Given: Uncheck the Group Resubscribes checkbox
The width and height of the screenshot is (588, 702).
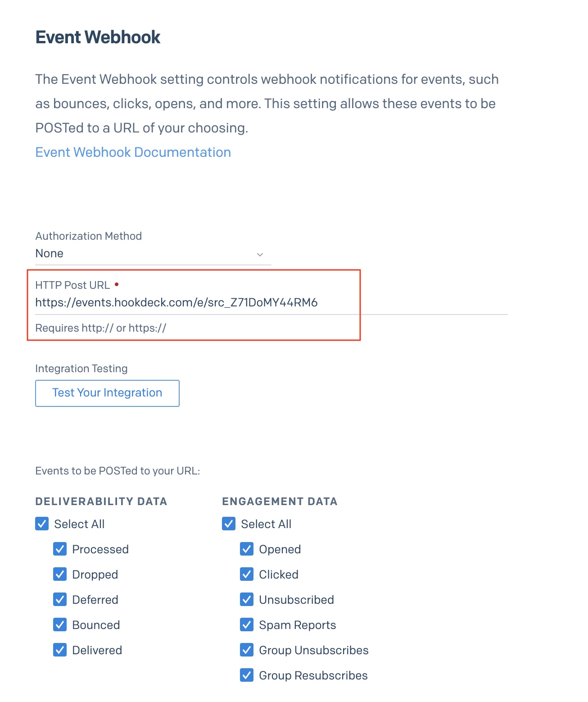Looking at the screenshot, I should pos(246,675).
